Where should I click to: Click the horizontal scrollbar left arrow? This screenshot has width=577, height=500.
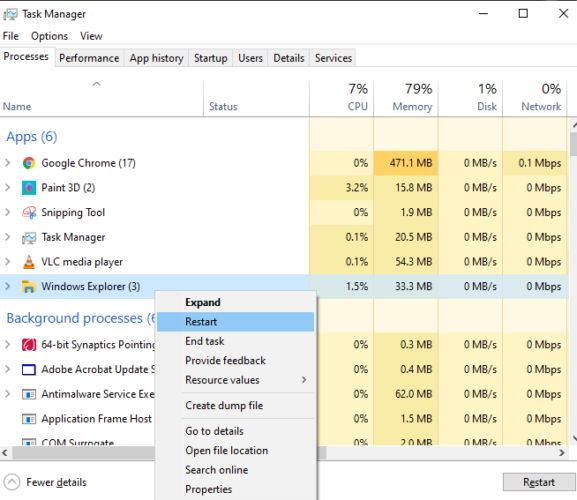[5, 453]
